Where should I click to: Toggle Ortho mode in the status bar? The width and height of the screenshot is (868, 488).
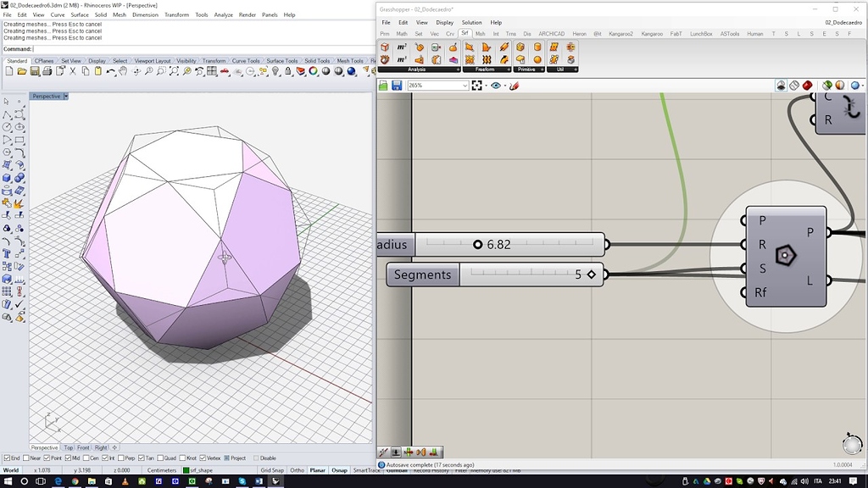298,469
